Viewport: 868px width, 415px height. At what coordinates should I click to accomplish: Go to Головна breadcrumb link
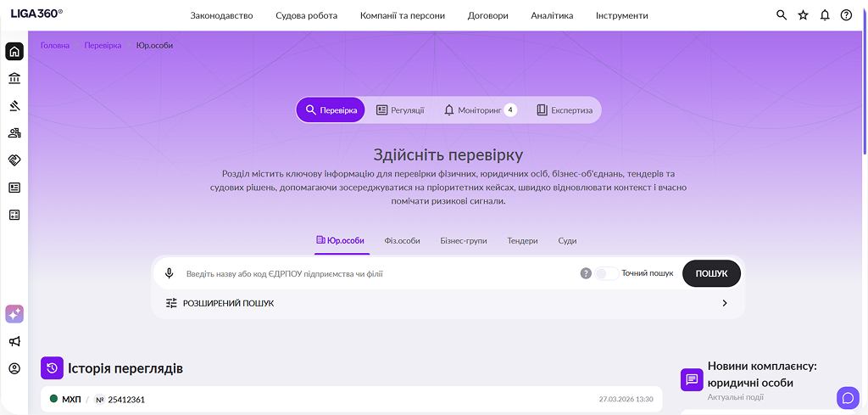(x=55, y=46)
